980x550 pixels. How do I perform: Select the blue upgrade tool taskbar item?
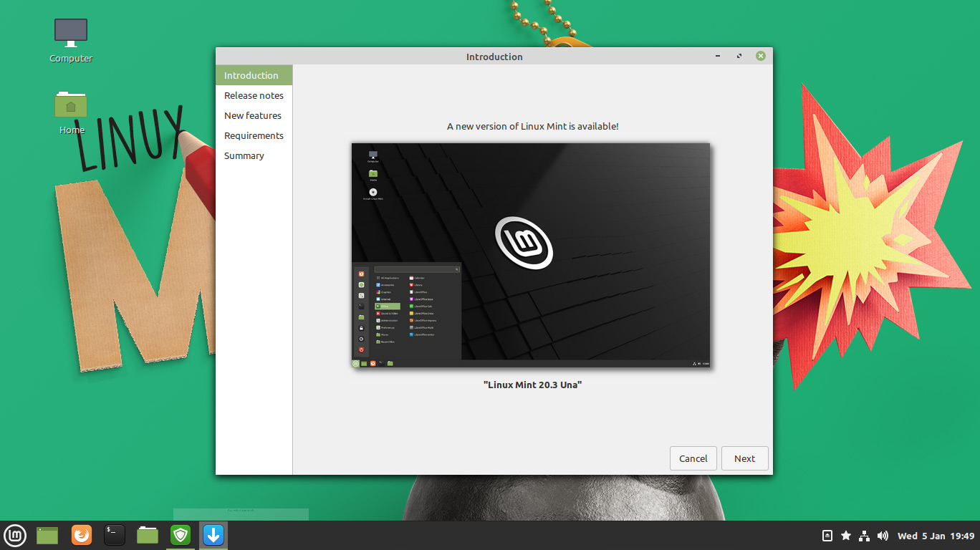[x=213, y=535]
